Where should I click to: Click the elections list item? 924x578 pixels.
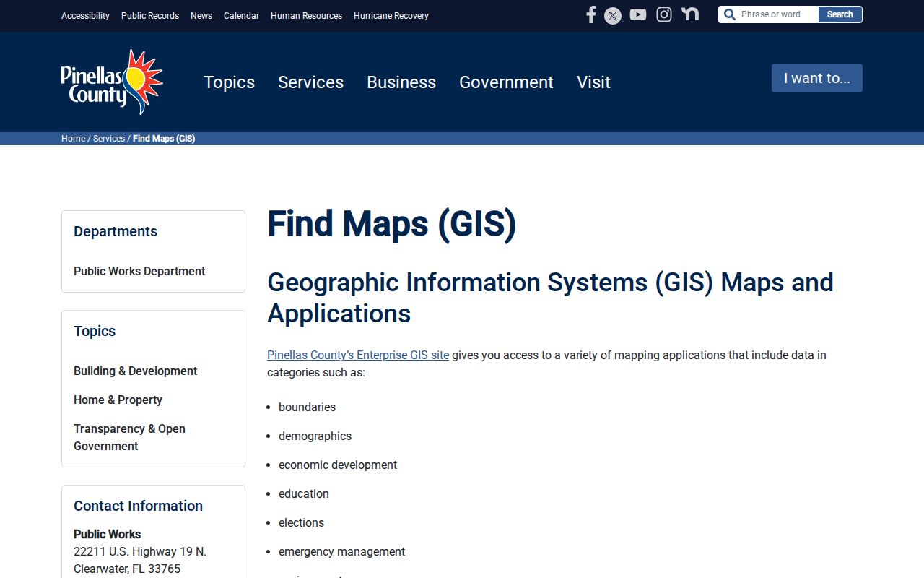coord(301,522)
